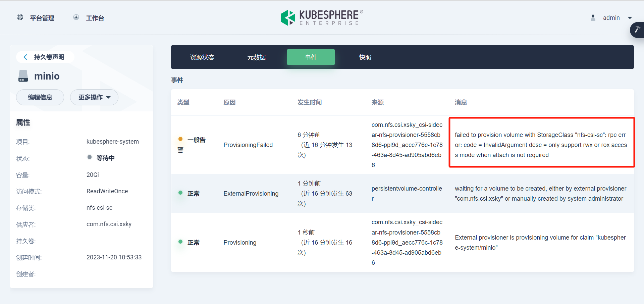Click the KubeSphere Enterprise logo

[321, 17]
